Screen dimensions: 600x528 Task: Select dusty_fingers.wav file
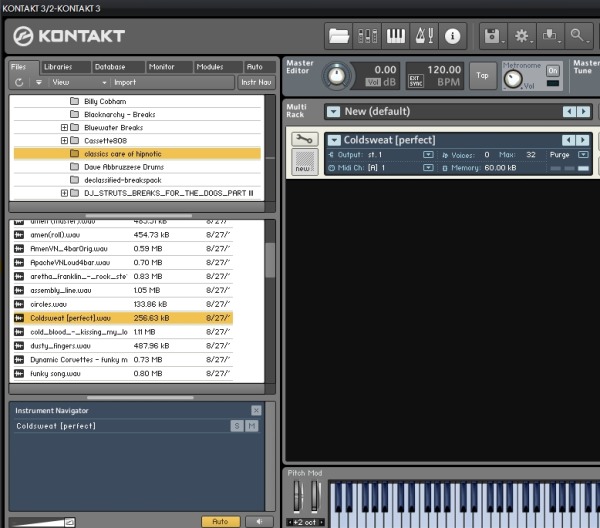coord(123,346)
